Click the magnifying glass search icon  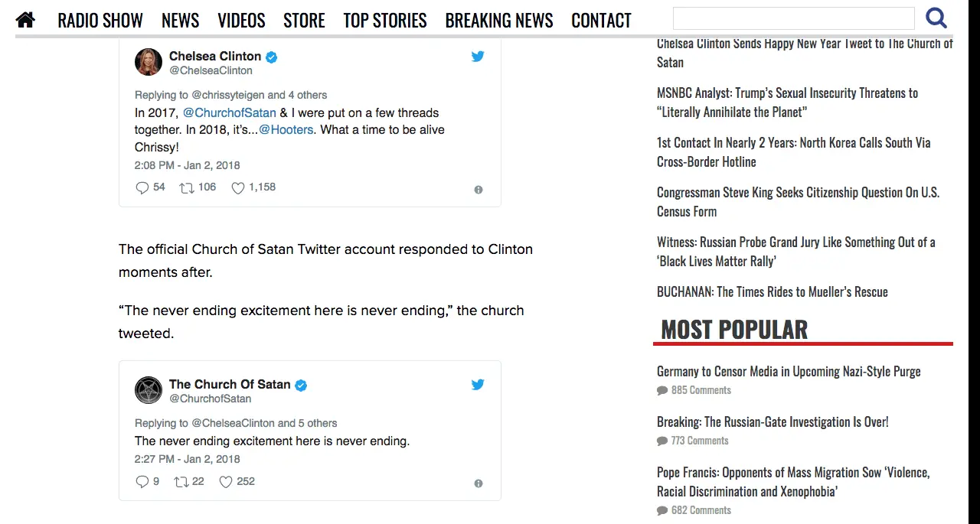936,18
